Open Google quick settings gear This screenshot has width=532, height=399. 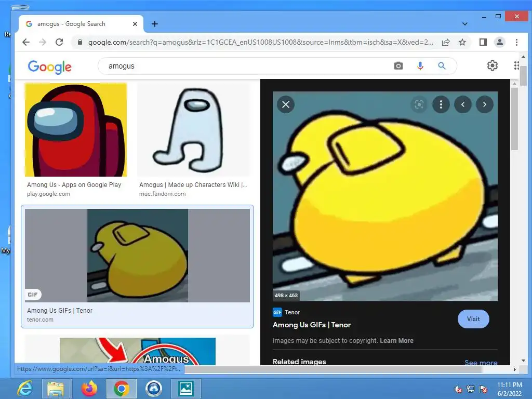(x=493, y=65)
